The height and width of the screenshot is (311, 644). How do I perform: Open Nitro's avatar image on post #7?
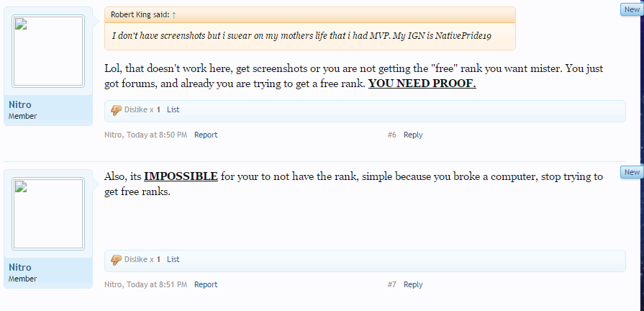pos(48,214)
